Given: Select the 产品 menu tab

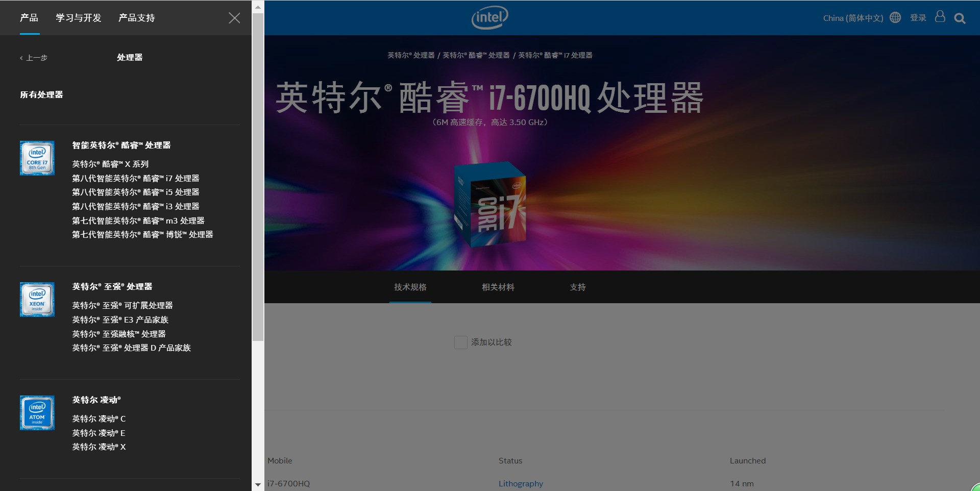Looking at the screenshot, I should [29, 18].
